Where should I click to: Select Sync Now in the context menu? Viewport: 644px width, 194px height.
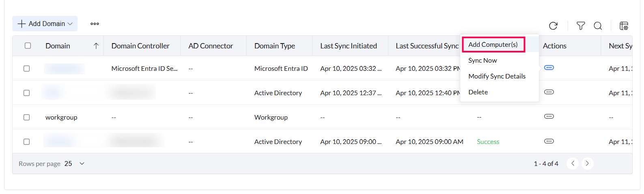pos(482,60)
